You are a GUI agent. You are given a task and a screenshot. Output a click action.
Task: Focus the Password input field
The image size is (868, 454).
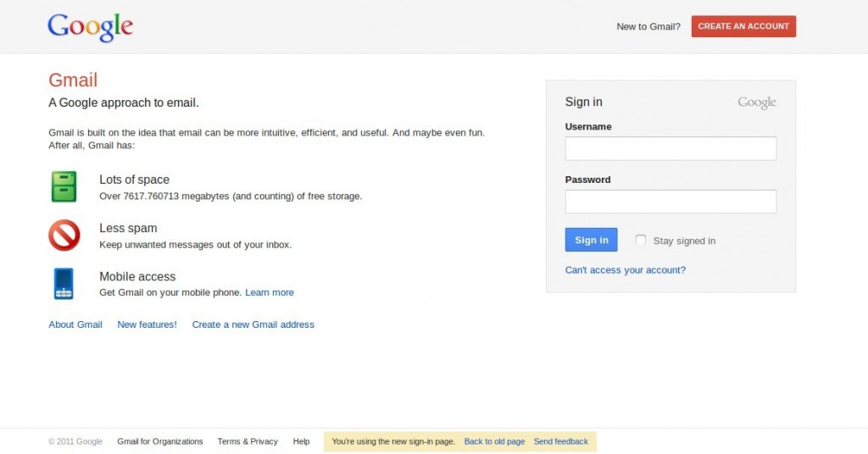tap(670, 202)
